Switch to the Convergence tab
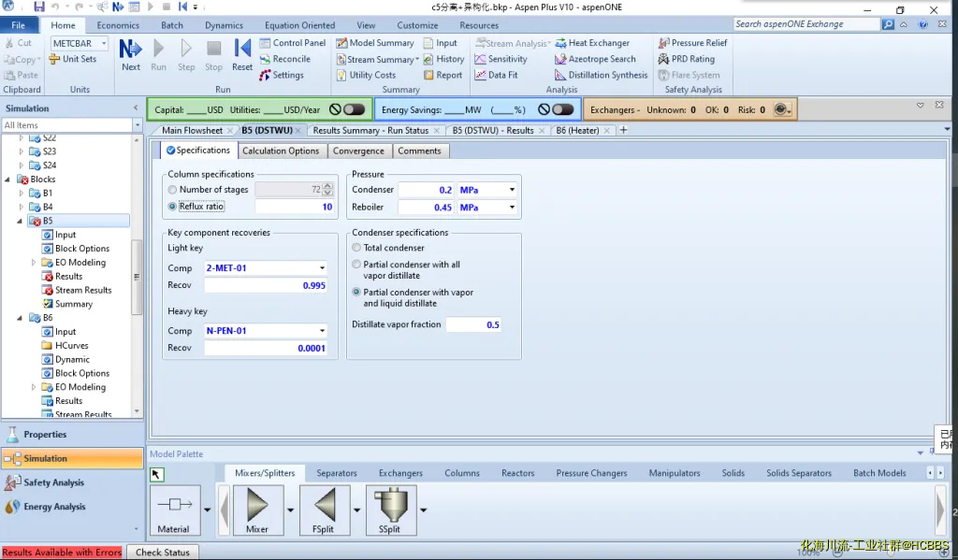Screen dimensions: 958x560 pos(358,151)
